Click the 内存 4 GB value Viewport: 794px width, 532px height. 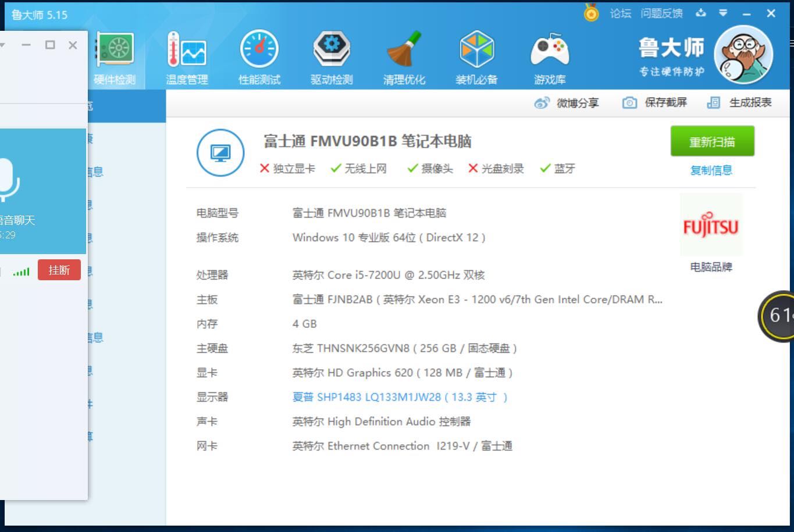coord(305,324)
